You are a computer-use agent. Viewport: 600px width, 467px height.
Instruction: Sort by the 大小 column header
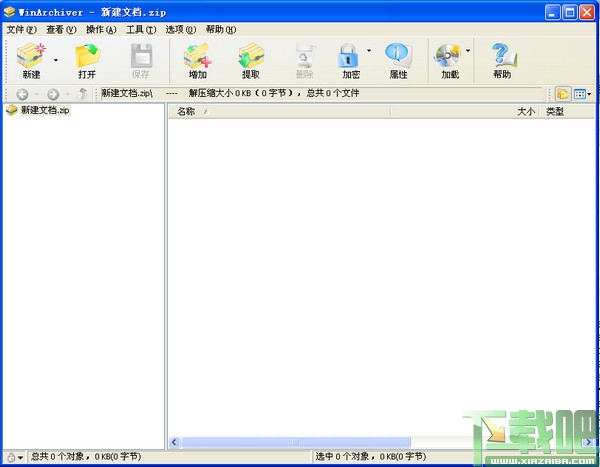465,111
